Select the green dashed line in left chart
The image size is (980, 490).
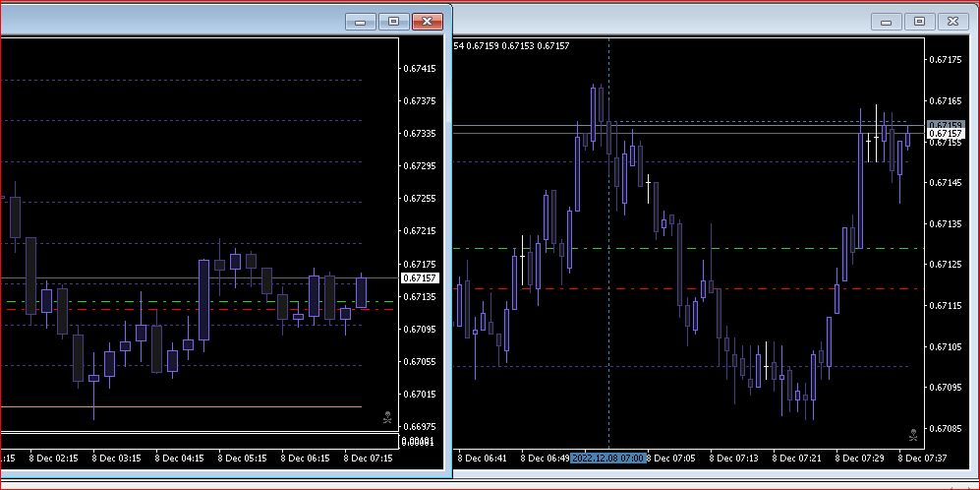click(197, 302)
